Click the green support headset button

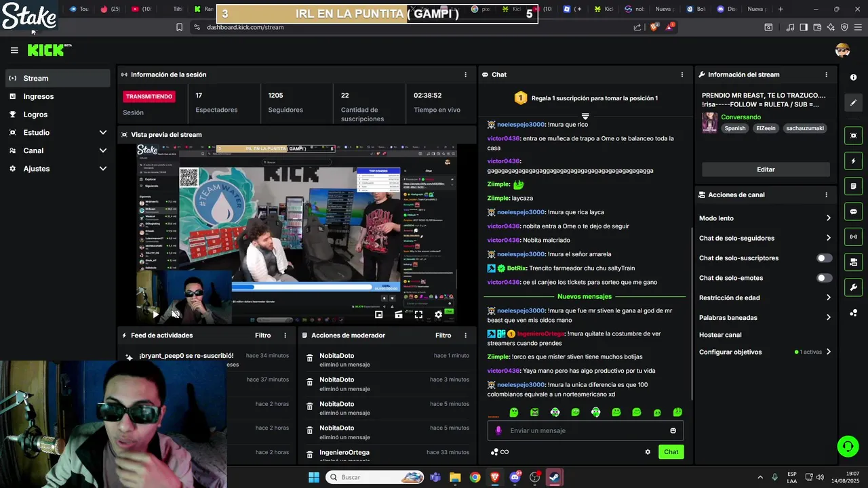click(x=848, y=447)
